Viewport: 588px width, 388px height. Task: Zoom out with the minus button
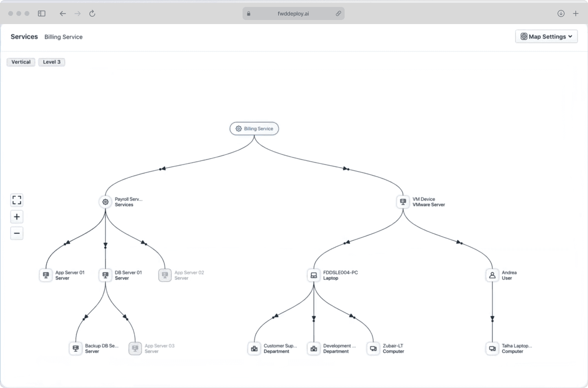[x=17, y=233]
